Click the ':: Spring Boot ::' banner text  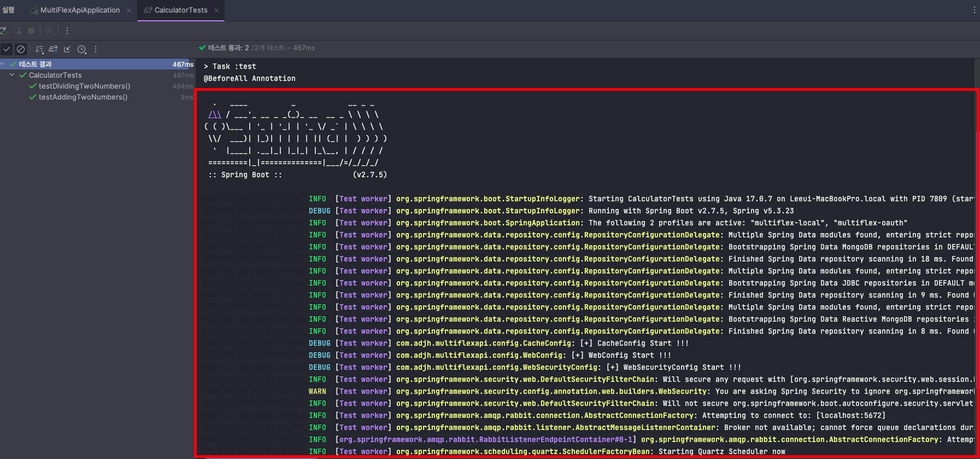pyautogui.click(x=245, y=175)
